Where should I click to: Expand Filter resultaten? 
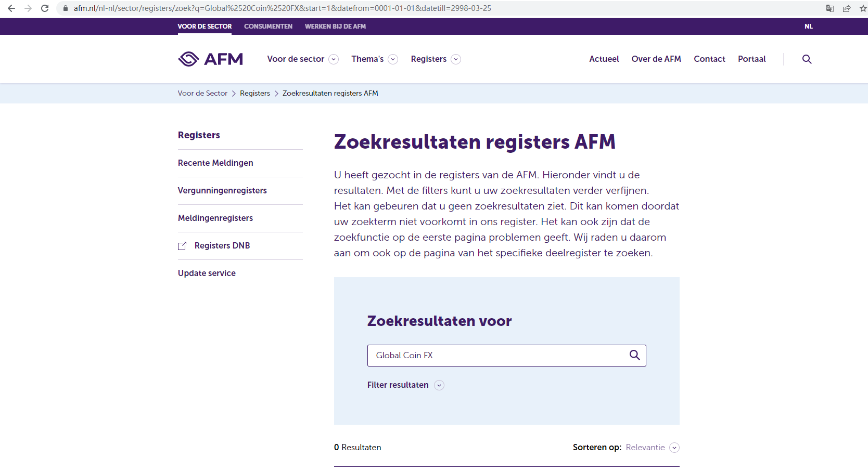point(405,385)
